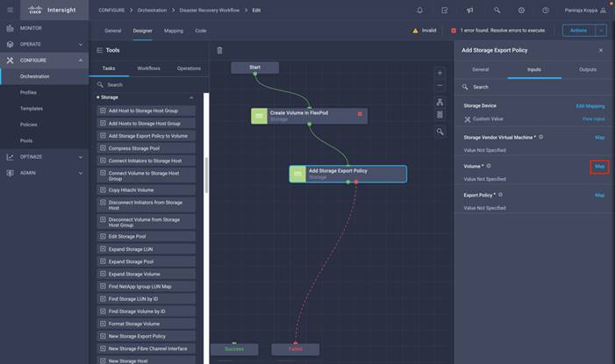
Task: Zoom in on the workflow canvas
Action: 440,73
